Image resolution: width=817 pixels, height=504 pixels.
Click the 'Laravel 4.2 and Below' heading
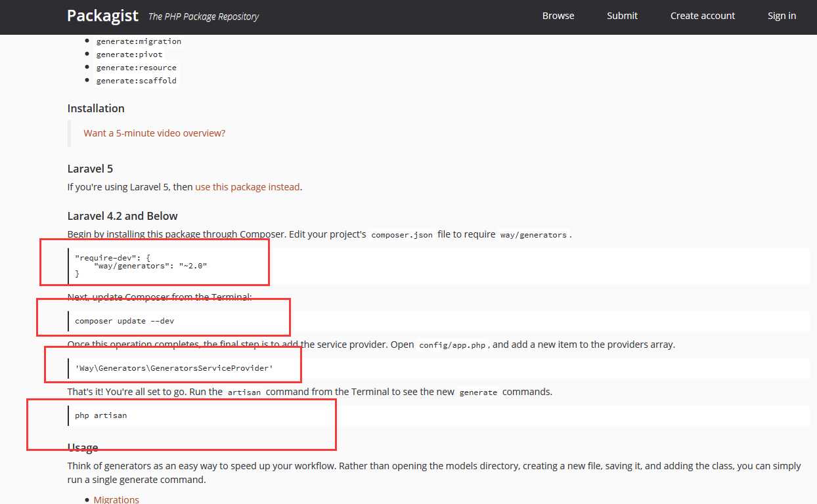(122, 216)
